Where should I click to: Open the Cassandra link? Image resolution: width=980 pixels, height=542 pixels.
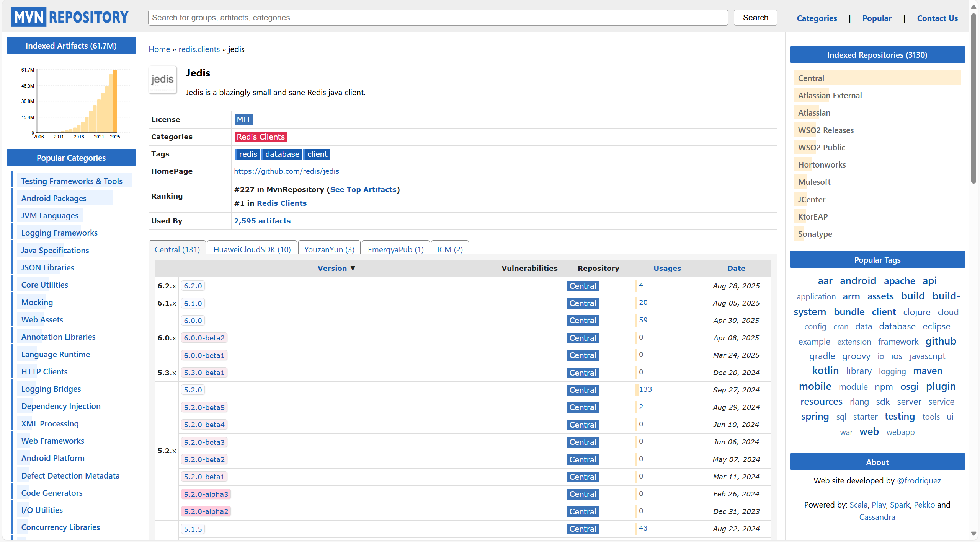[x=877, y=517]
